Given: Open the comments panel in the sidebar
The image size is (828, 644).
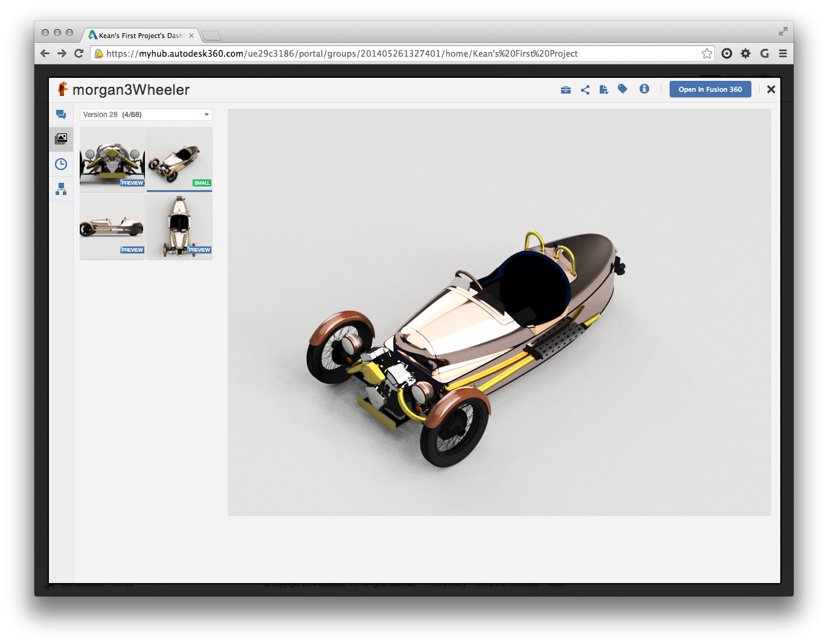Looking at the screenshot, I should [61, 114].
